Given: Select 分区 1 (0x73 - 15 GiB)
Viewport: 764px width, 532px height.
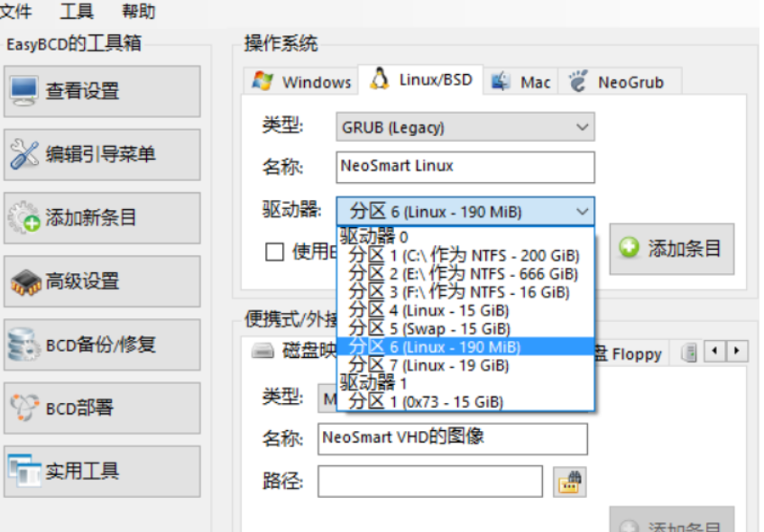Looking at the screenshot, I should pos(465,401).
